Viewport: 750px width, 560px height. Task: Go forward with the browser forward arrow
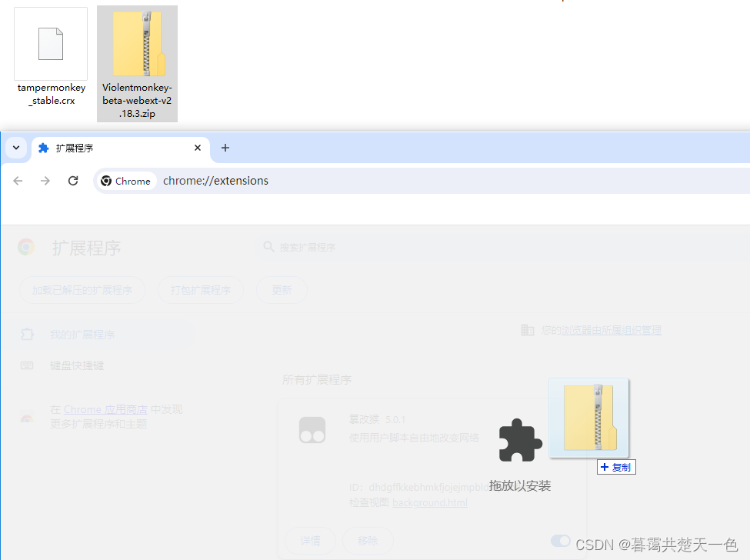tap(45, 181)
